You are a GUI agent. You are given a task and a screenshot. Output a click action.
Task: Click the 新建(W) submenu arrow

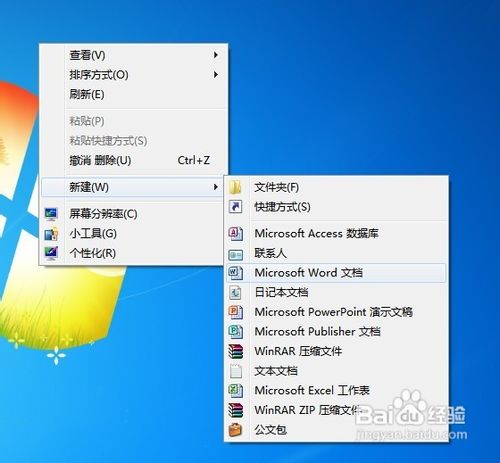point(216,187)
